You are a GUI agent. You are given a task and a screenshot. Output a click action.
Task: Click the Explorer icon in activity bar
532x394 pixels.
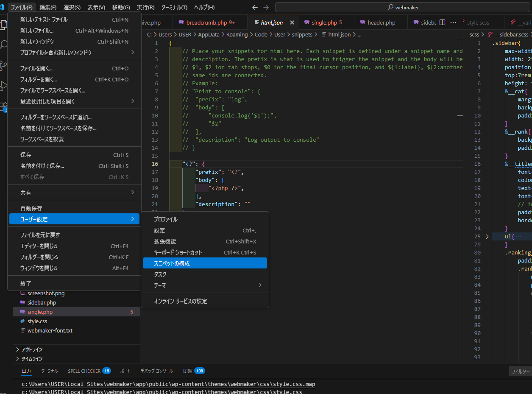point(4,25)
